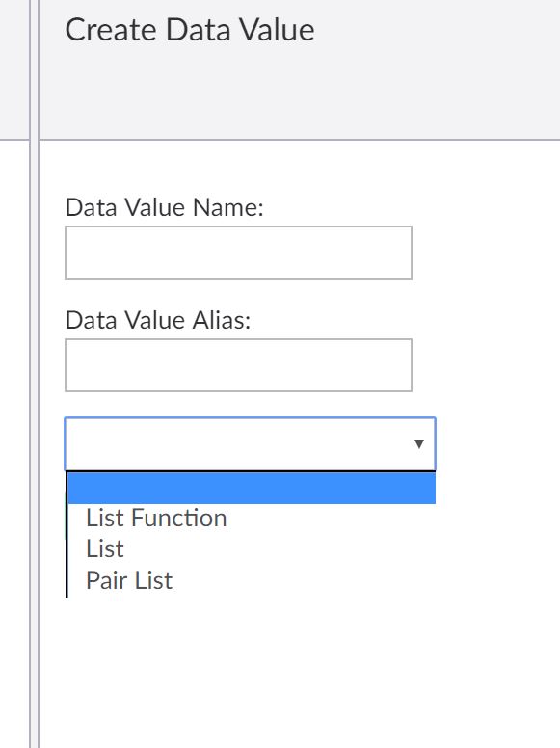Click inside the Data Value Alias field
This screenshot has width=560, height=748.
point(238,365)
